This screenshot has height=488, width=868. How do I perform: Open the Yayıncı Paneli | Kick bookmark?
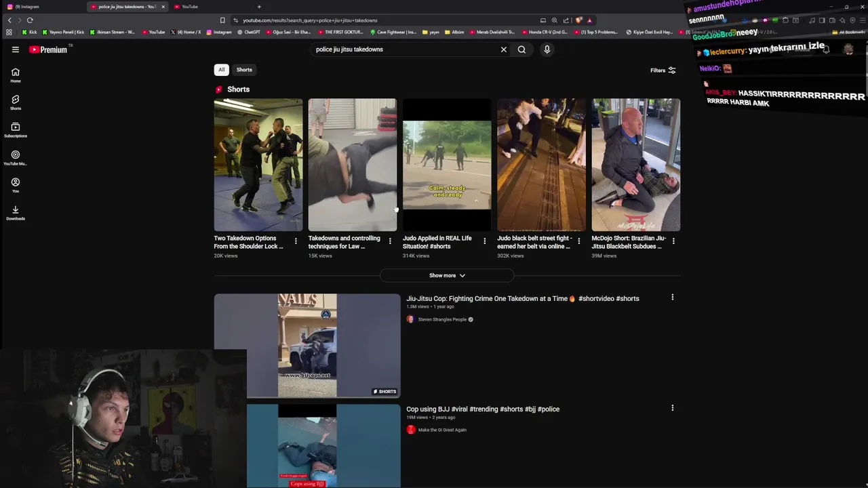63,32
